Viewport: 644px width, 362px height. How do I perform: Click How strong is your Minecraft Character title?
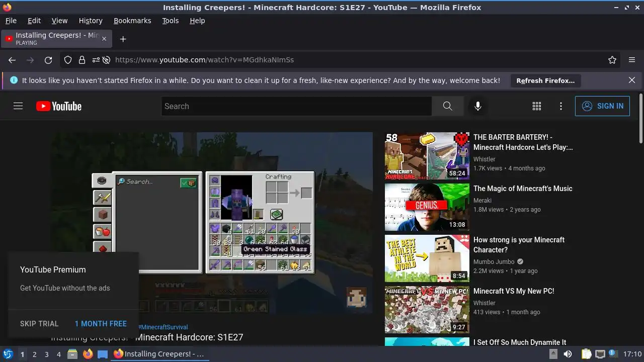point(519,245)
